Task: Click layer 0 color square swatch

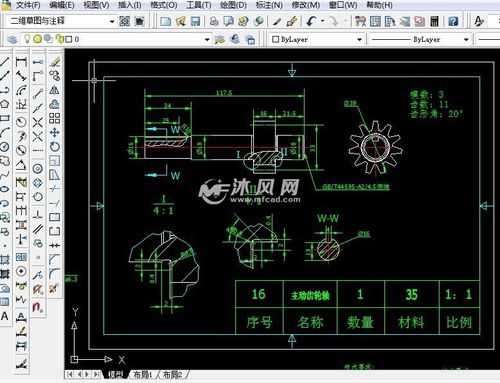Action: click(x=69, y=39)
